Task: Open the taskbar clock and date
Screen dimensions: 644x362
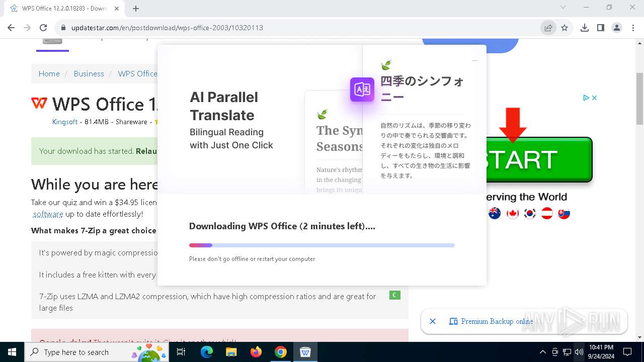Action: (601, 352)
